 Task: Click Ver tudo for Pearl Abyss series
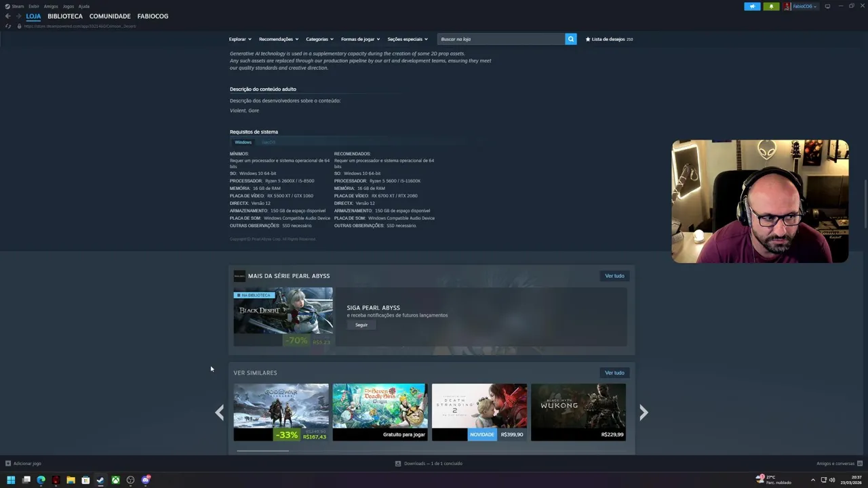614,276
